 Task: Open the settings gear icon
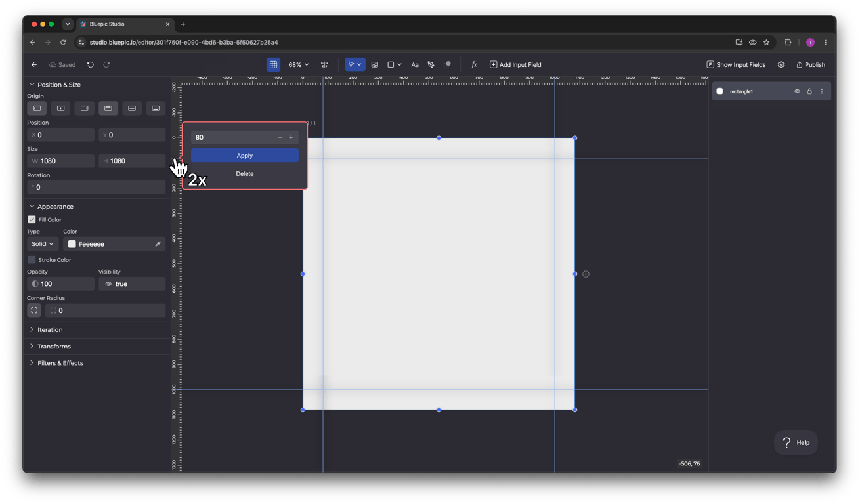781,64
